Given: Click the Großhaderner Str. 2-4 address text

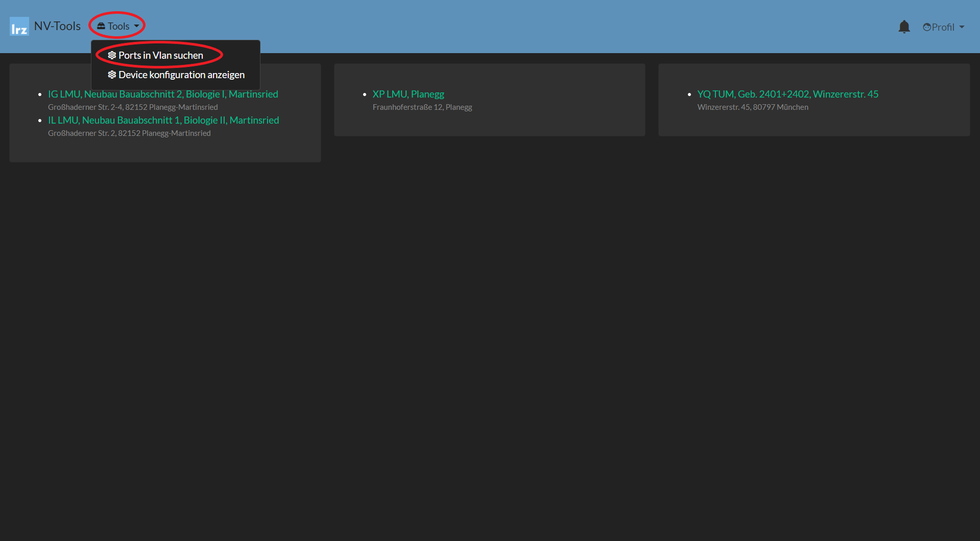Looking at the screenshot, I should point(133,107).
